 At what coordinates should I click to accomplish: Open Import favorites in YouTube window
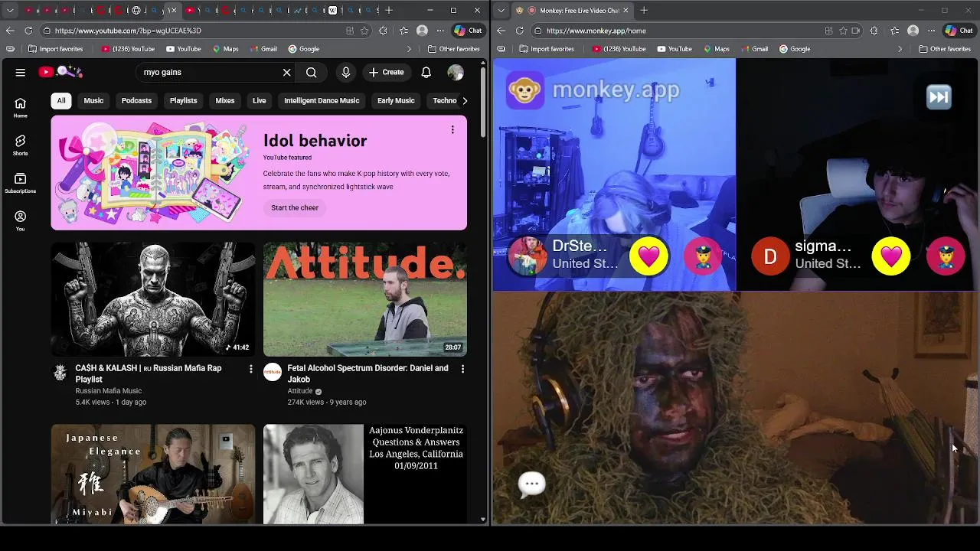coord(55,49)
